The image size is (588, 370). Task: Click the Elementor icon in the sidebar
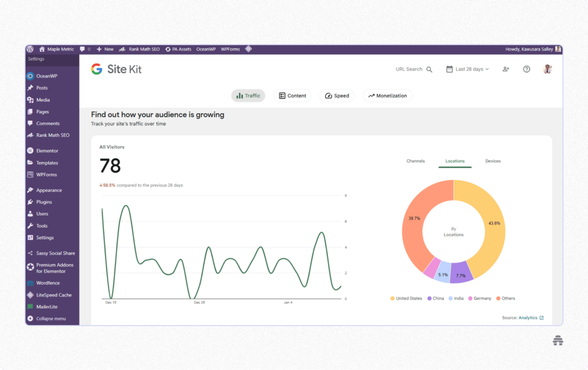pos(31,150)
